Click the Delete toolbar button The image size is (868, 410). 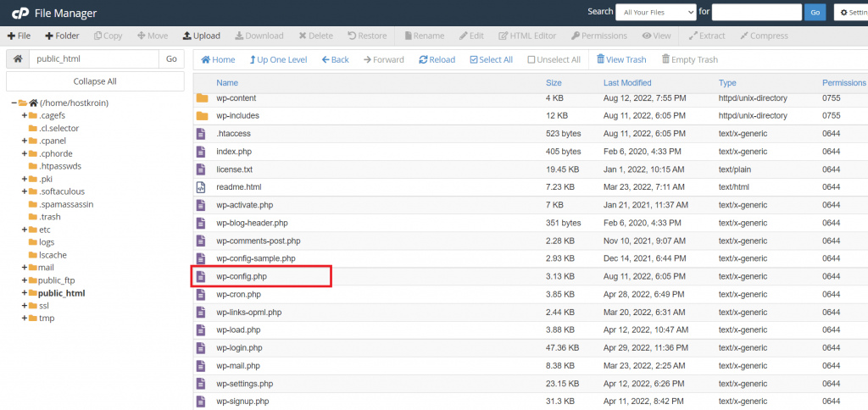[x=316, y=36]
